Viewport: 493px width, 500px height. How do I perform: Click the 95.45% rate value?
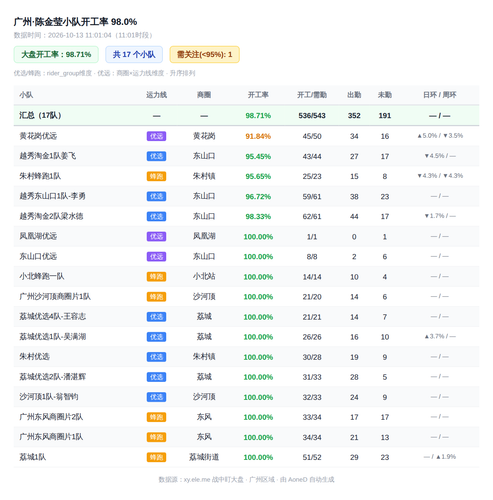coord(258,156)
